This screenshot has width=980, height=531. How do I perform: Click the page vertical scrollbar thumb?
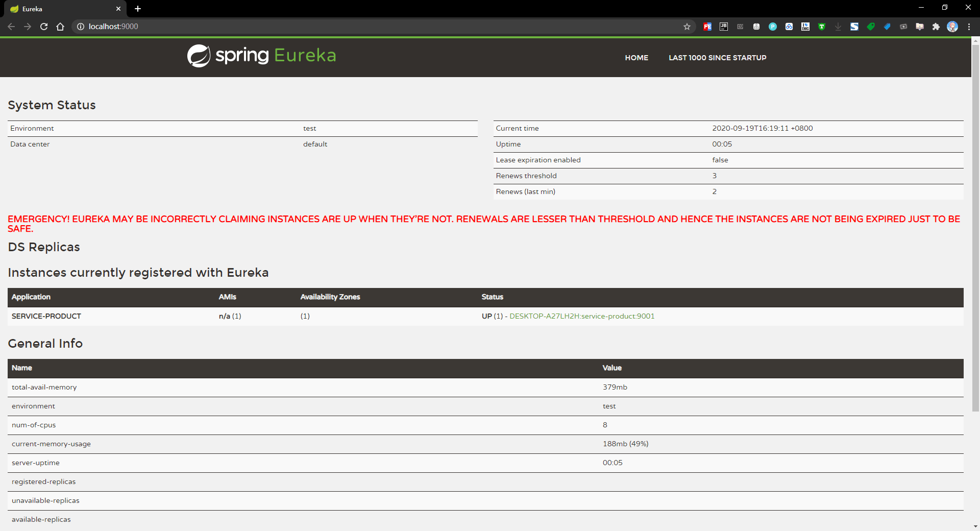975,227
